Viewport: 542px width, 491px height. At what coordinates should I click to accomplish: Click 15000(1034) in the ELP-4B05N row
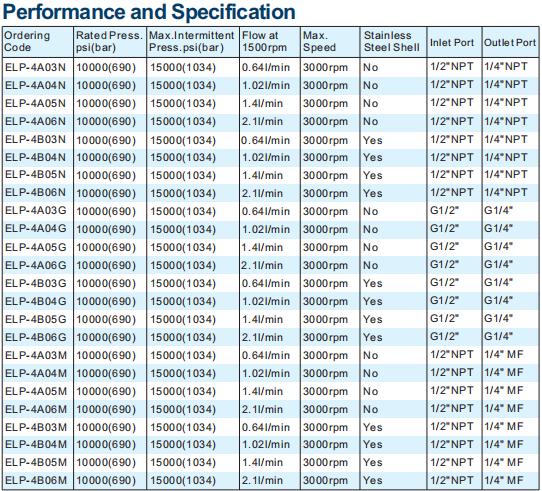183,175
